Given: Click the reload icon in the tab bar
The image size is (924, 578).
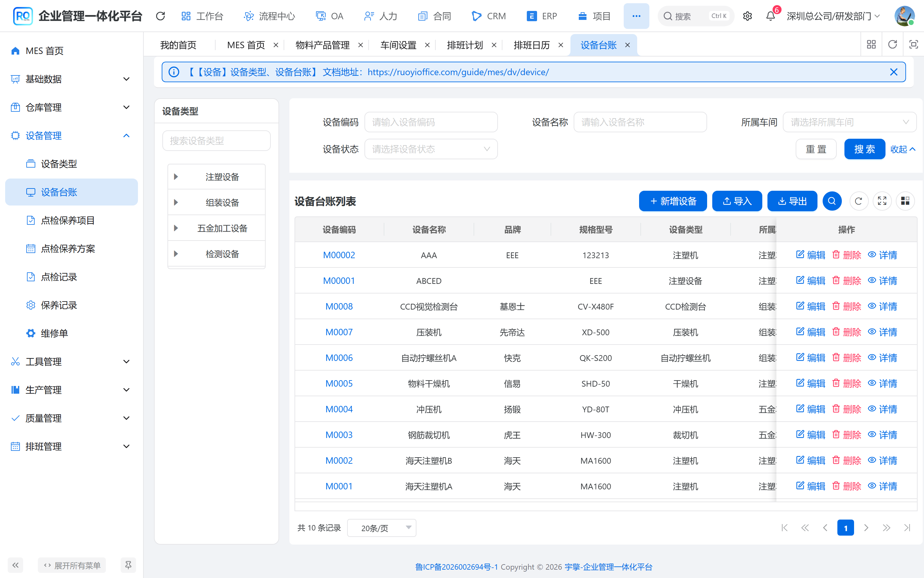Looking at the screenshot, I should coord(892,44).
